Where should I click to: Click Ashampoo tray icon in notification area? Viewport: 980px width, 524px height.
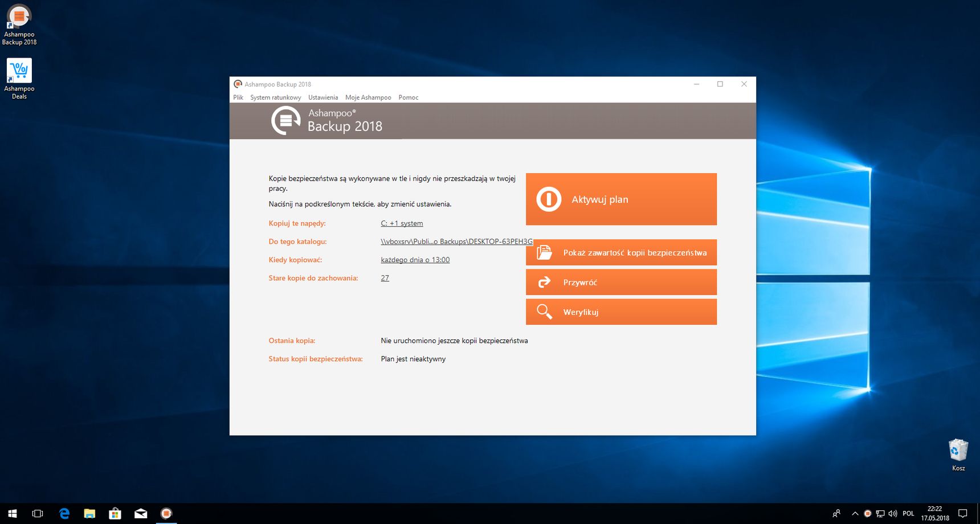[x=868, y=513]
